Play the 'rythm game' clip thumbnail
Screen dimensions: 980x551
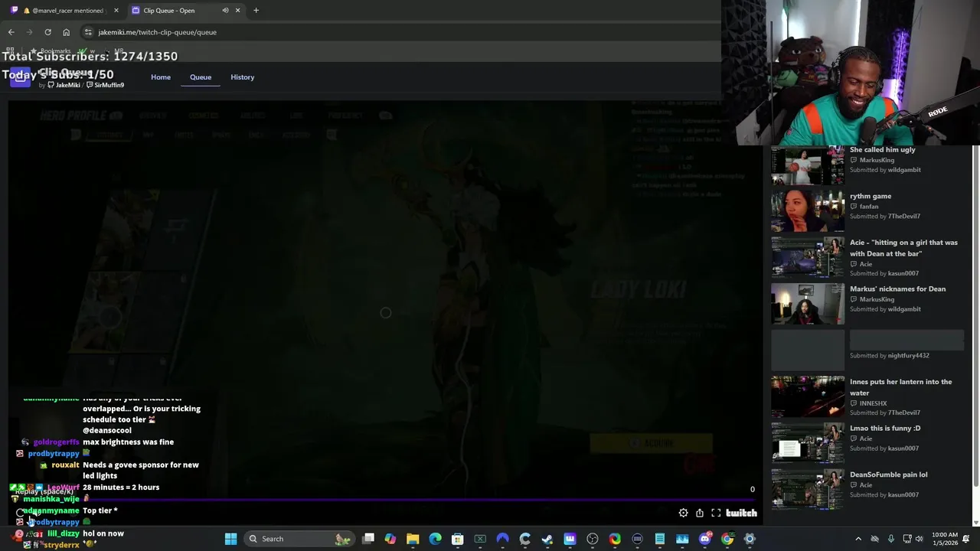(x=808, y=211)
